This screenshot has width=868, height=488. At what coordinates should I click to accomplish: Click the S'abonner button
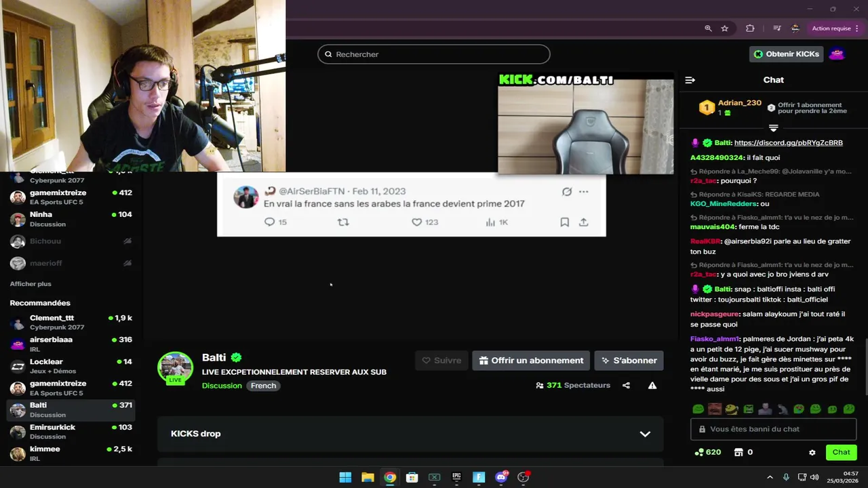pos(629,361)
